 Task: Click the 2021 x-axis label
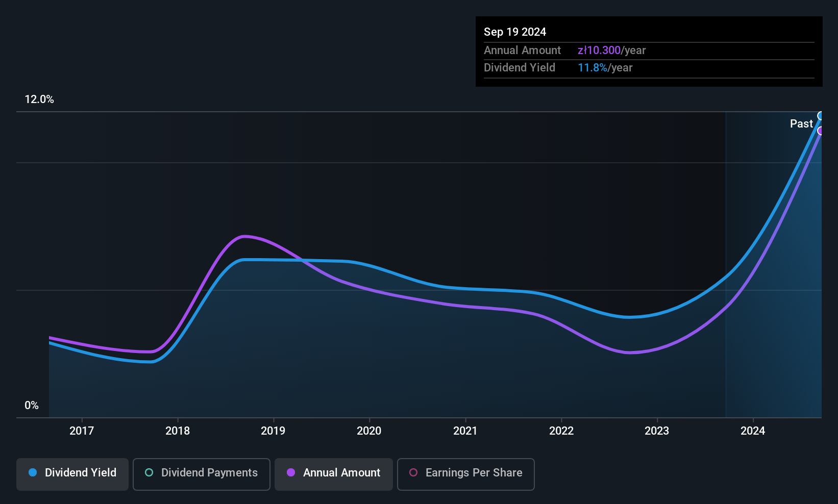coord(465,431)
